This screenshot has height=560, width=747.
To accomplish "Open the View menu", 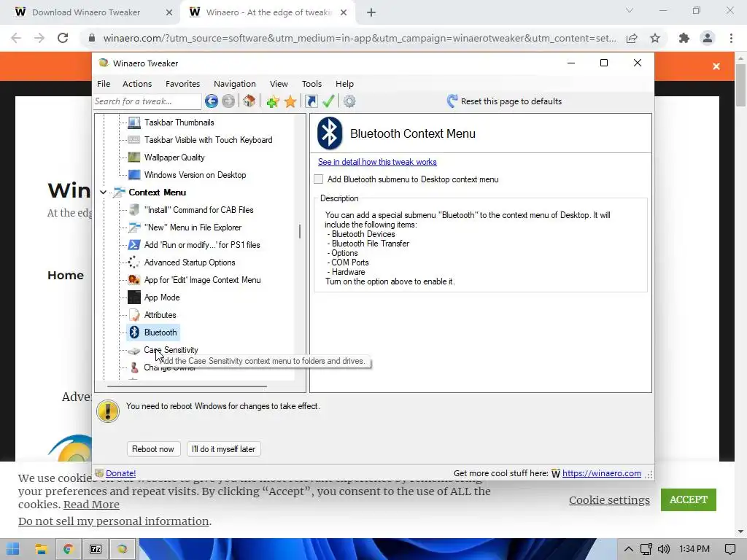I will 279,84.
